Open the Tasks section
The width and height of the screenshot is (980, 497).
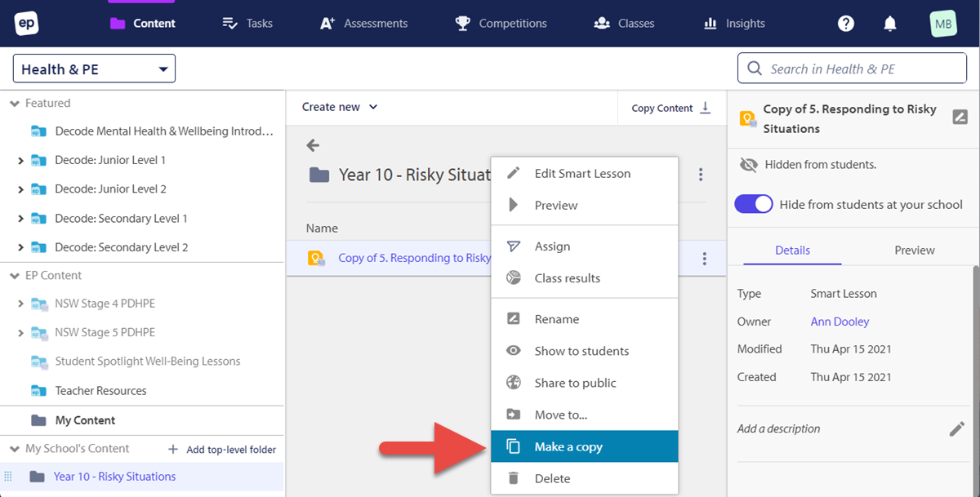(x=247, y=24)
